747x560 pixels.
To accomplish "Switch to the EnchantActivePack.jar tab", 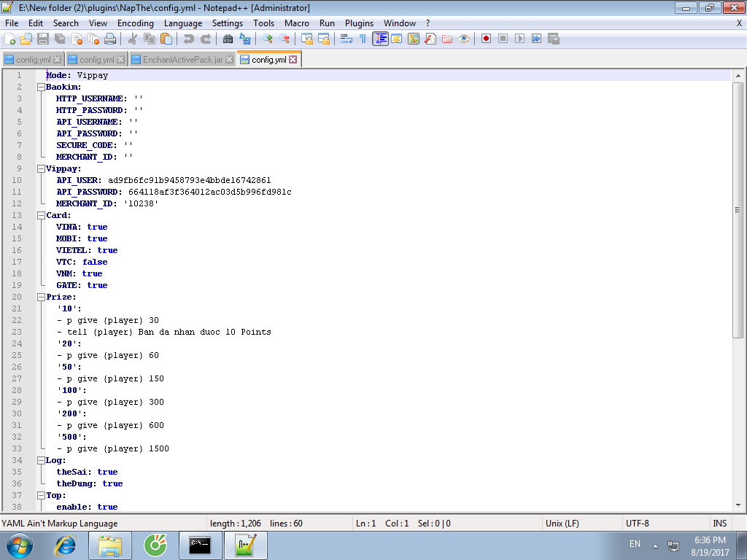I will pos(182,60).
